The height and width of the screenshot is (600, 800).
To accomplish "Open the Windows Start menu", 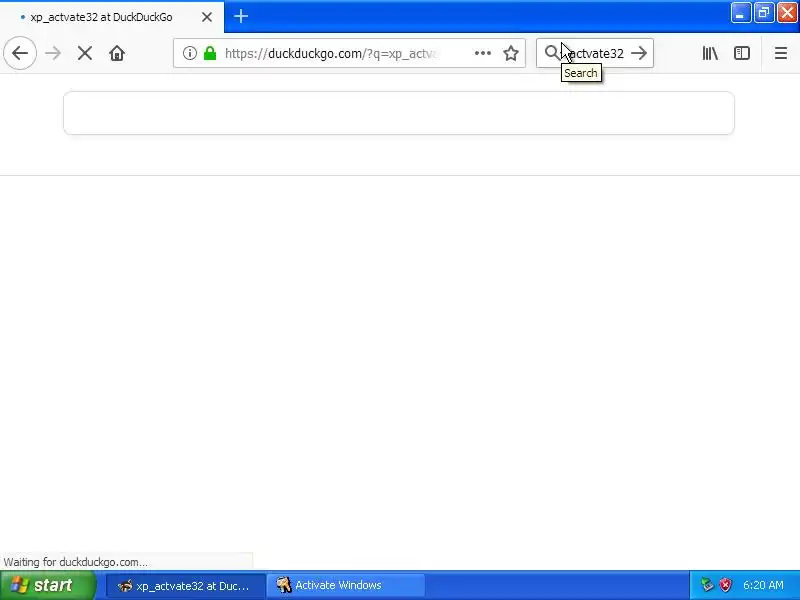I will 47,585.
